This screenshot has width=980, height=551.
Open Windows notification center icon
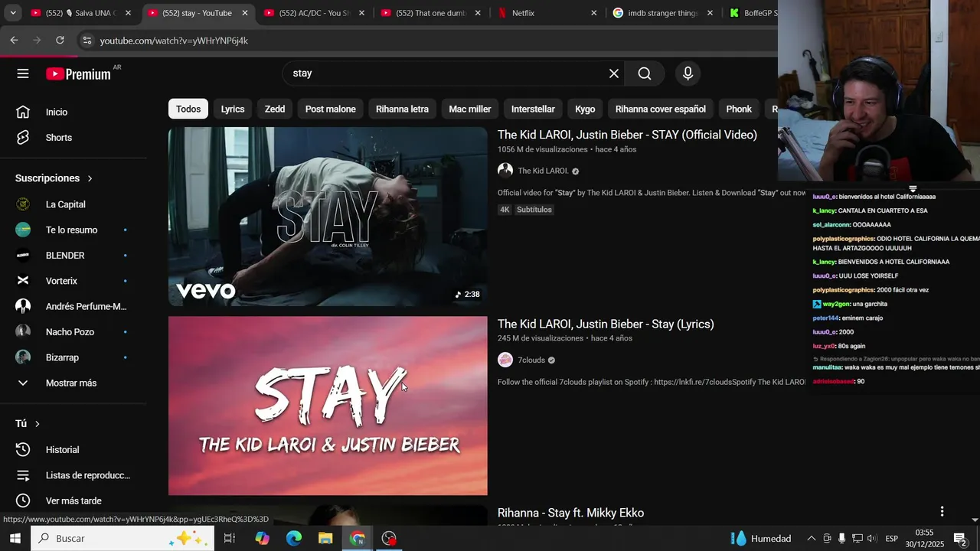(x=960, y=539)
